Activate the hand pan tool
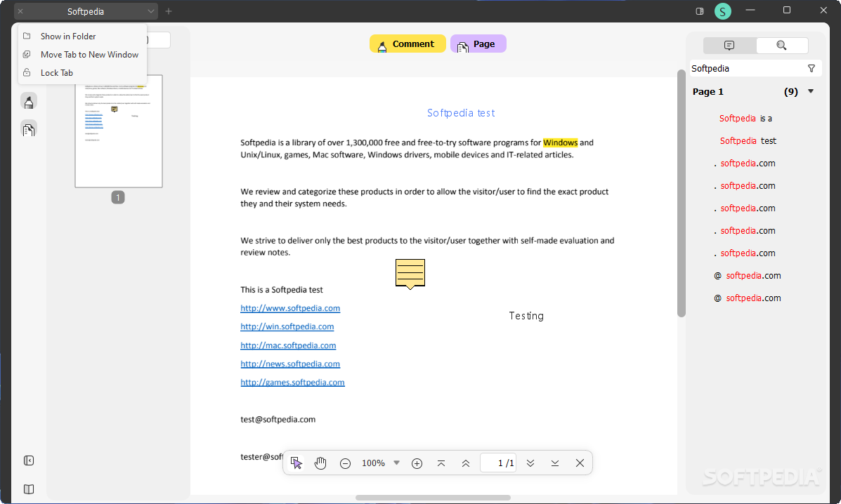This screenshot has height=504, width=841. coord(320,463)
